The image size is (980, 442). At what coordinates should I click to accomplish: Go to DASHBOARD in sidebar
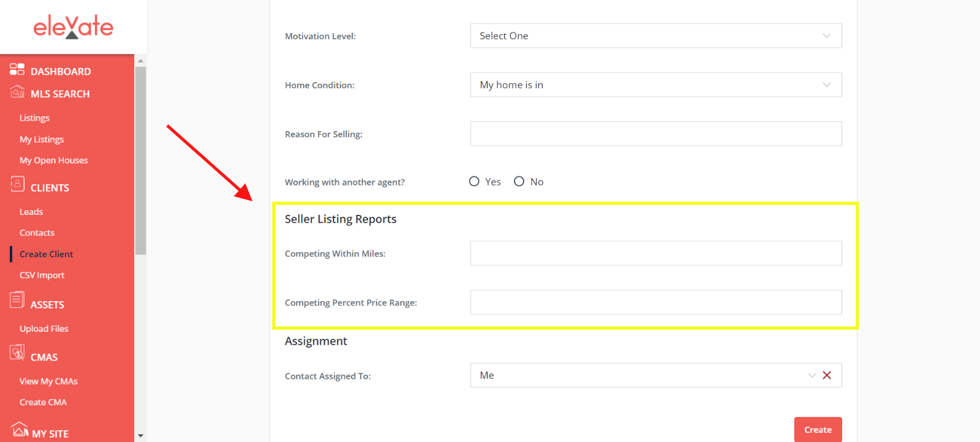pyautogui.click(x=61, y=72)
